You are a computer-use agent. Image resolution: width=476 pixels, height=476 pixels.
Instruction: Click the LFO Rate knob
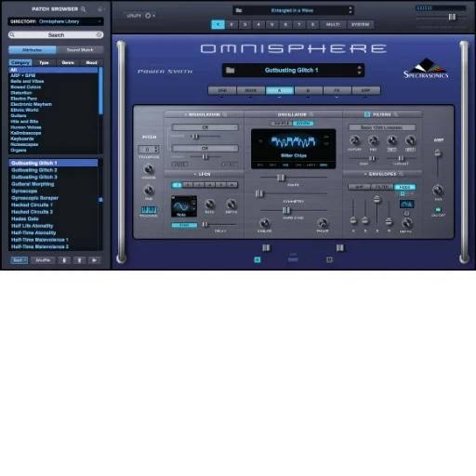coord(210,204)
